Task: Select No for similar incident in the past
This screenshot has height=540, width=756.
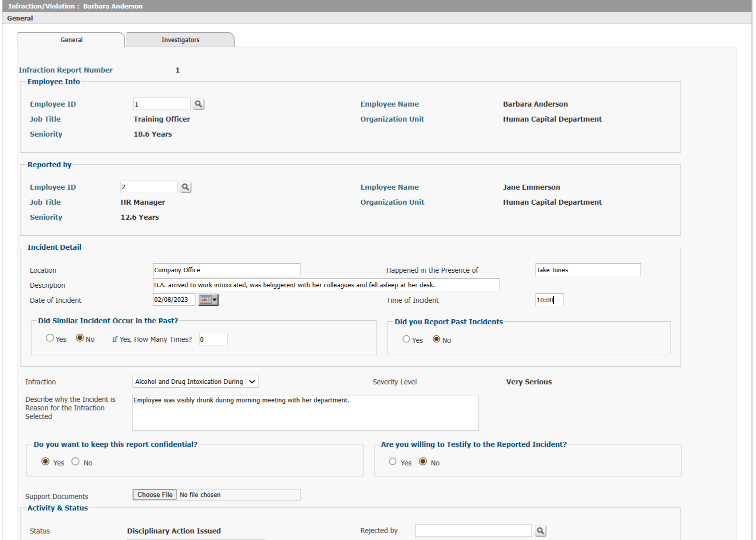Action: tap(80, 338)
